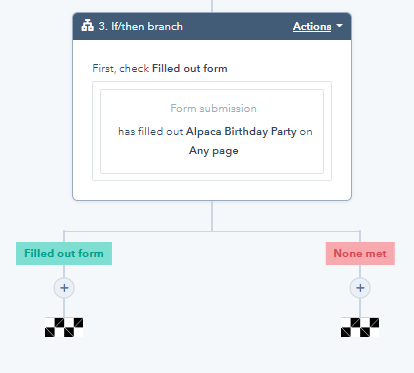Click First, check Filled out form heading
Viewport: 414px width, 373px height.
[x=160, y=68]
